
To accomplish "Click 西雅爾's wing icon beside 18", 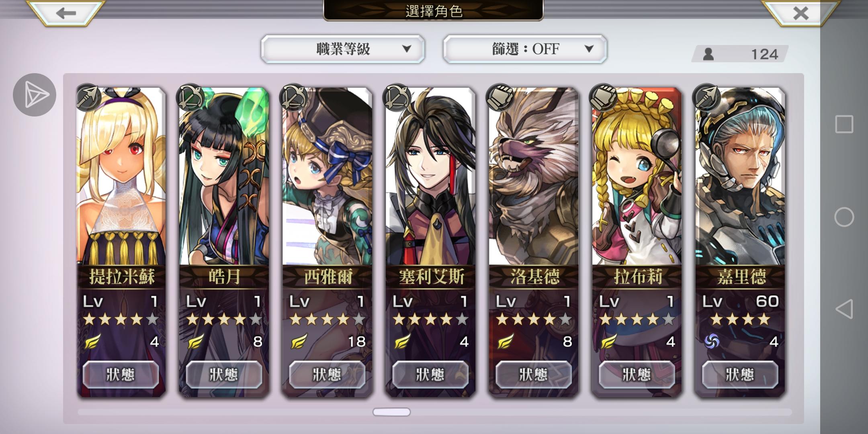I will coord(299,342).
